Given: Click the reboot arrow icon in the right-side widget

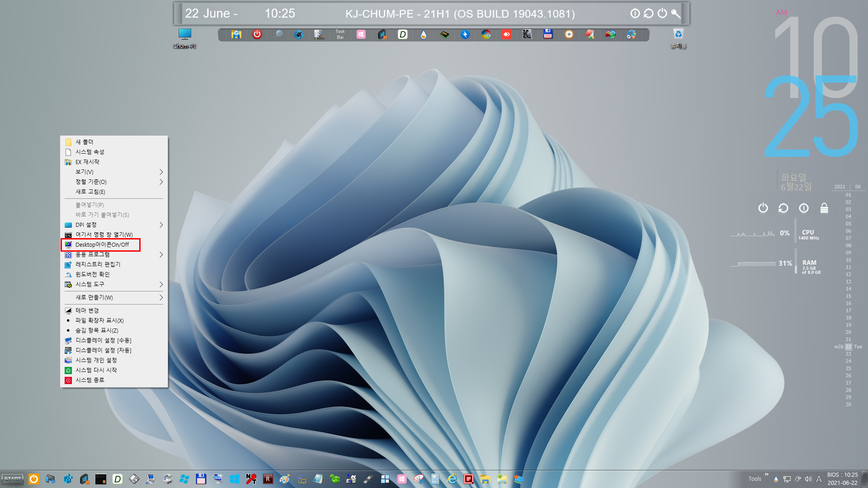Looking at the screenshot, I should [783, 208].
